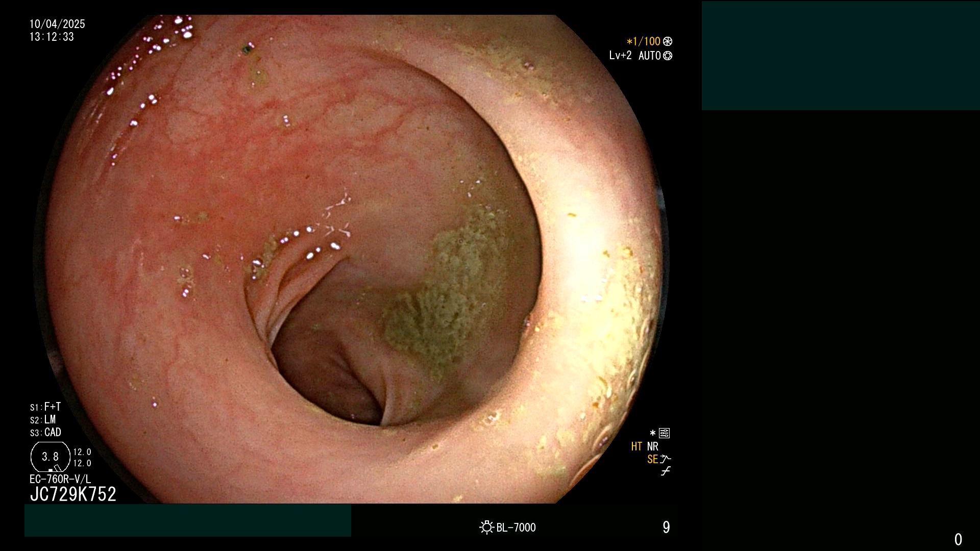The width and height of the screenshot is (980, 551).
Task: Click the shutter speed aperture icon
Action: [x=668, y=41]
